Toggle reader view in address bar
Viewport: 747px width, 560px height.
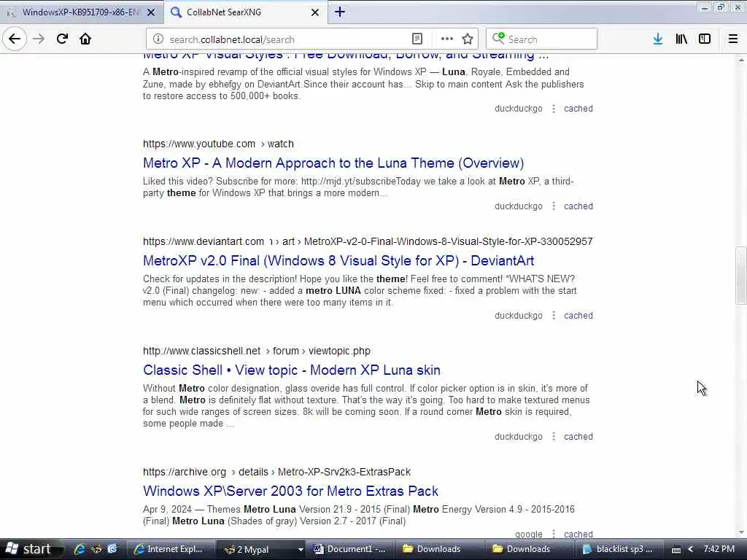click(x=417, y=39)
